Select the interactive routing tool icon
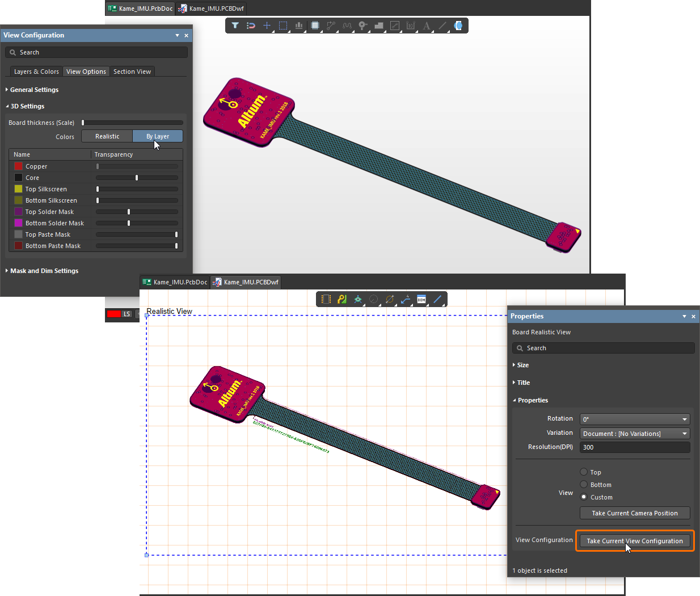700x596 pixels. click(331, 26)
